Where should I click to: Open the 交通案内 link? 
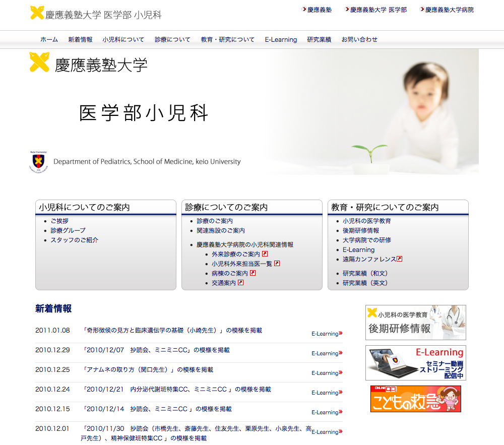224,283
